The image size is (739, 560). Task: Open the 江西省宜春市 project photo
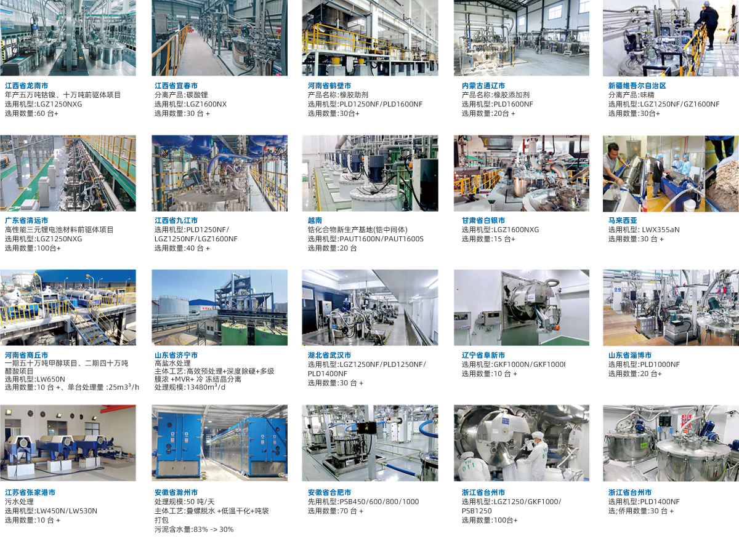tap(219, 38)
